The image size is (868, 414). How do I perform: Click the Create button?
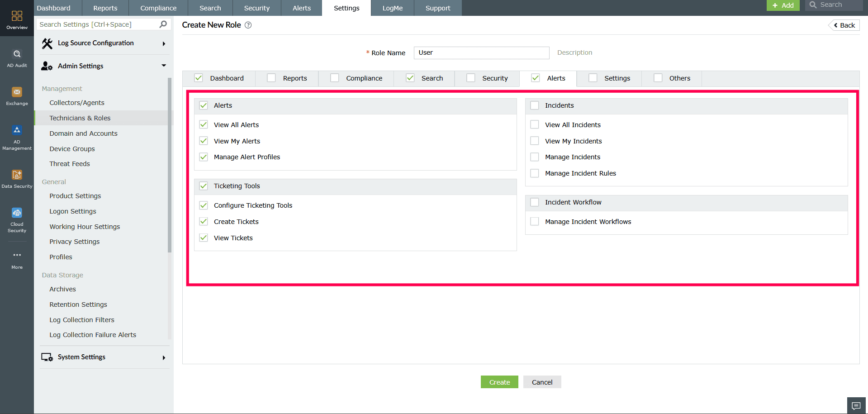pos(499,381)
